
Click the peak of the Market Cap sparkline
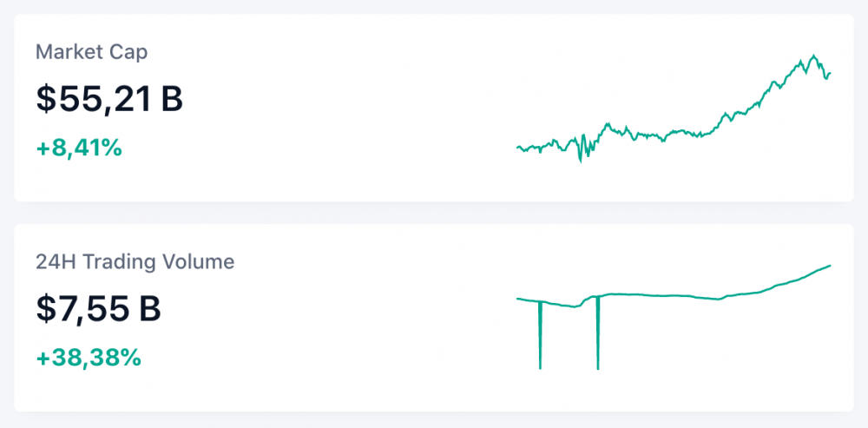(x=813, y=56)
